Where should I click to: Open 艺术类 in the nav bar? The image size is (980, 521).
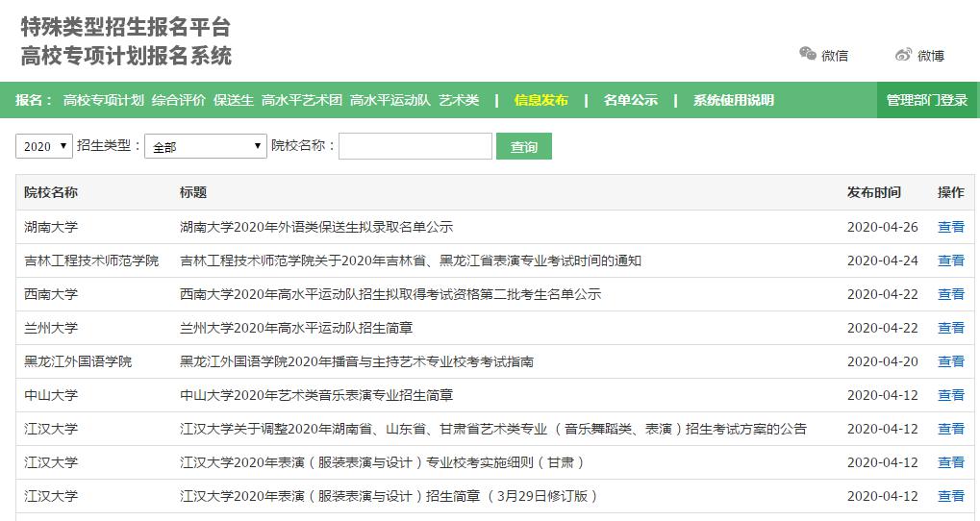[459, 100]
